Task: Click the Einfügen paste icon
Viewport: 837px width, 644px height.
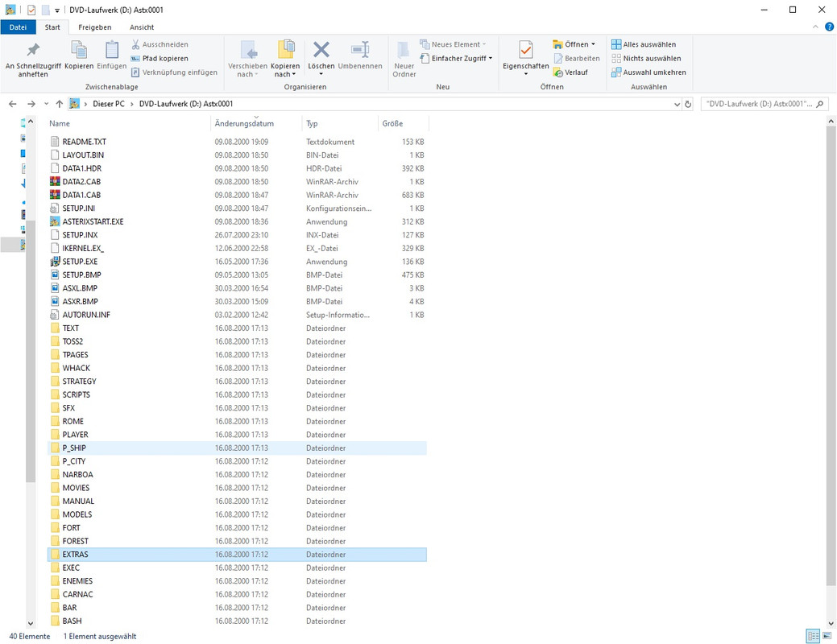Action: tap(111, 50)
